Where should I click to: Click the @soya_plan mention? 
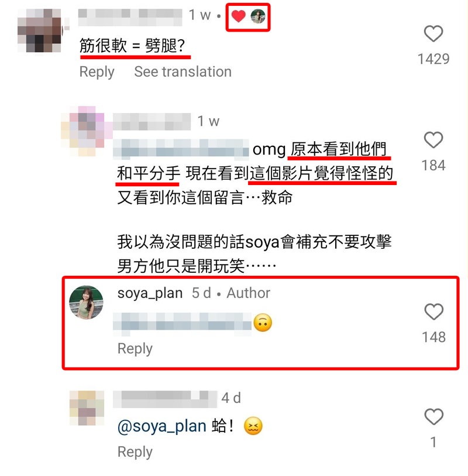tap(162, 426)
